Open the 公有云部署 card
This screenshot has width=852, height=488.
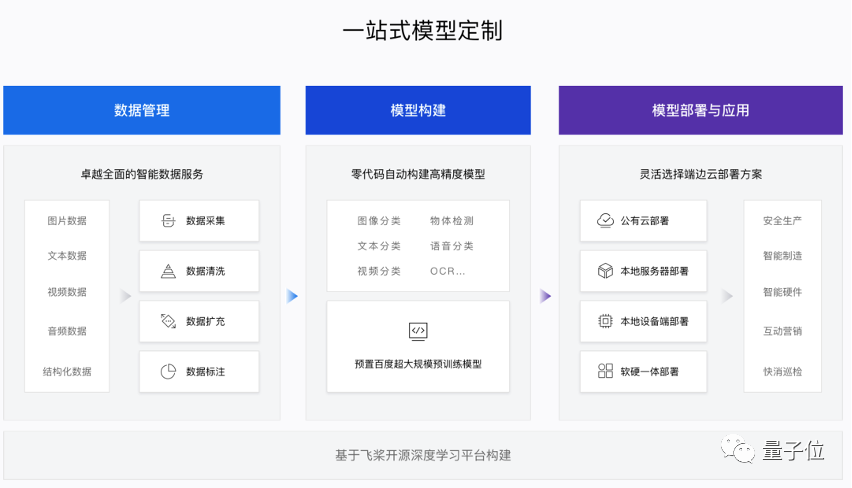(643, 221)
